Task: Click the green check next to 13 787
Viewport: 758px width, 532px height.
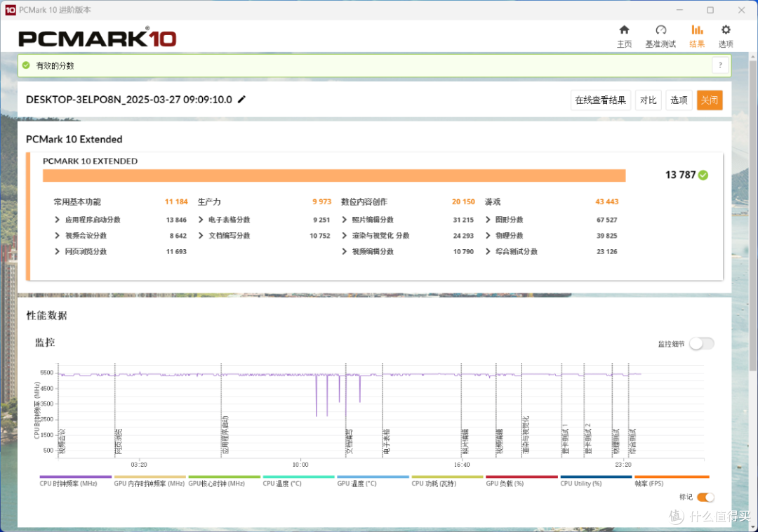Action: (x=703, y=175)
